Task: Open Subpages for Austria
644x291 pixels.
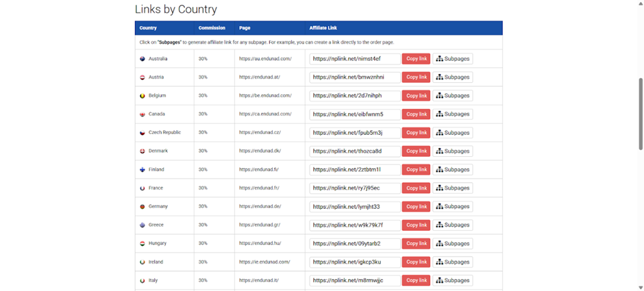Action: 452,77
